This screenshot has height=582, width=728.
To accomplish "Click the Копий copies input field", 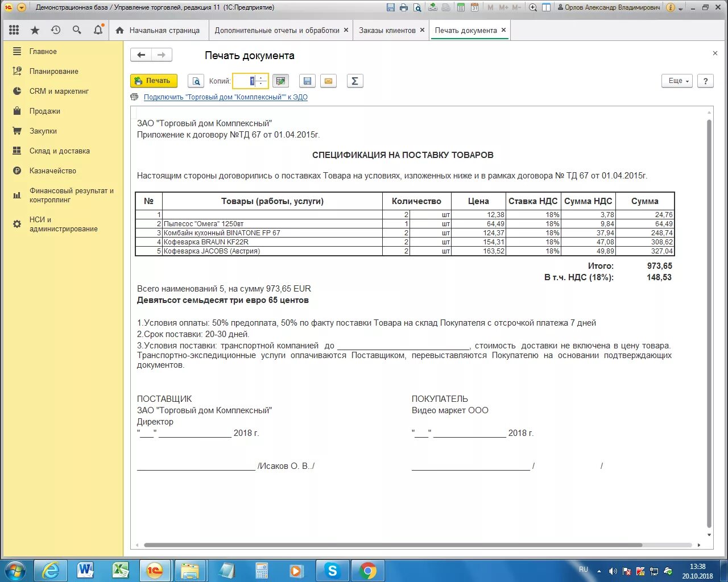I will pyautogui.click(x=245, y=81).
